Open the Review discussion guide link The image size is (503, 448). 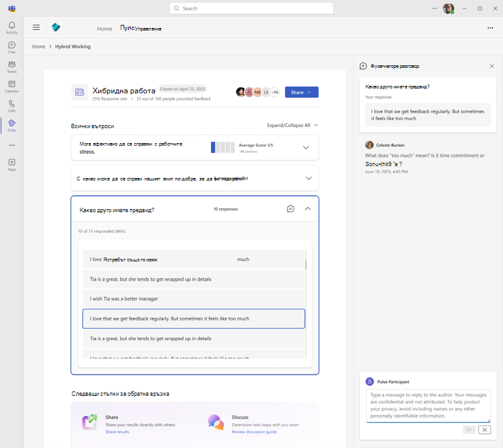point(253,431)
